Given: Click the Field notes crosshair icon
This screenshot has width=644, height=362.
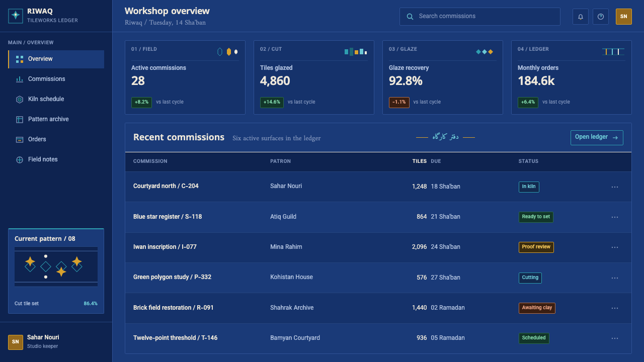Looking at the screenshot, I should point(20,160).
